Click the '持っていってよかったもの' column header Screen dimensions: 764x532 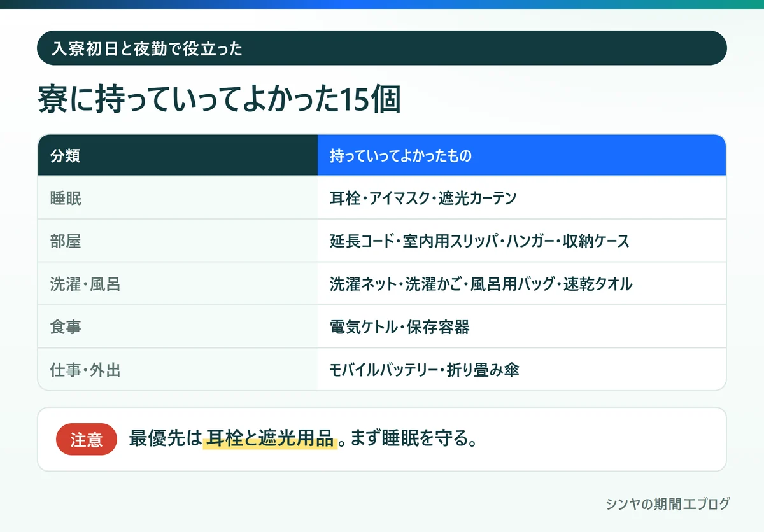click(521, 155)
